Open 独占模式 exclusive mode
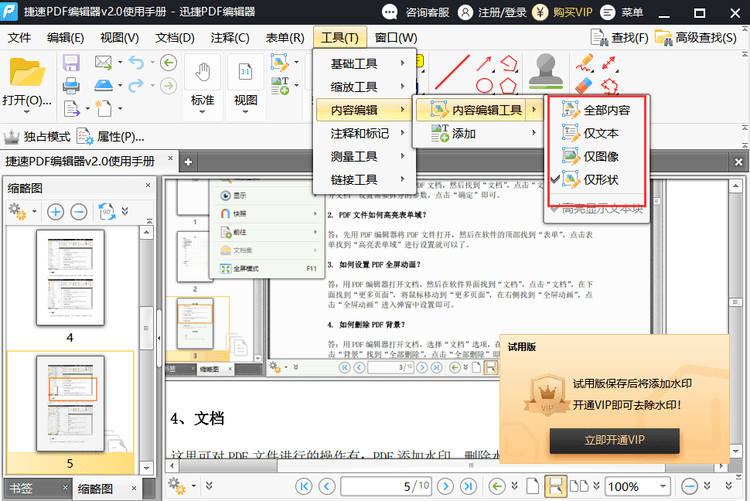The image size is (750, 501). coord(37,137)
